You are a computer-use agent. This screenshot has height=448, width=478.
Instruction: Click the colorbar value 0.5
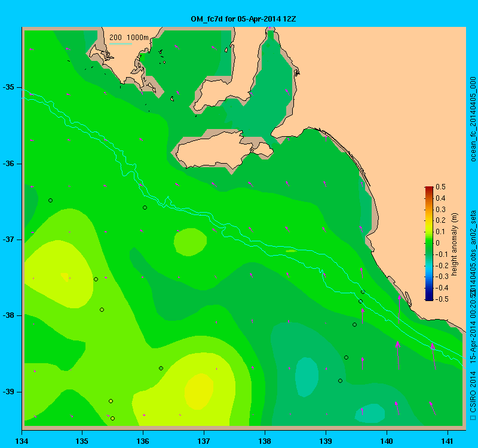pos(440,187)
